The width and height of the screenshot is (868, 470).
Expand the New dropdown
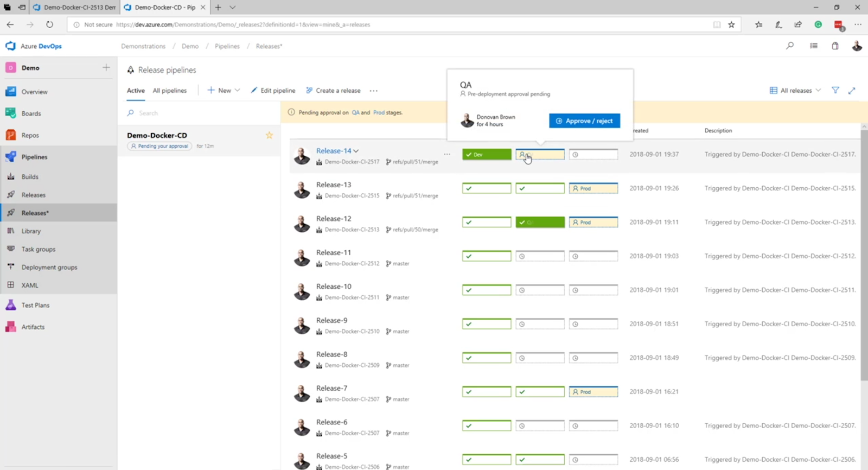click(224, 91)
